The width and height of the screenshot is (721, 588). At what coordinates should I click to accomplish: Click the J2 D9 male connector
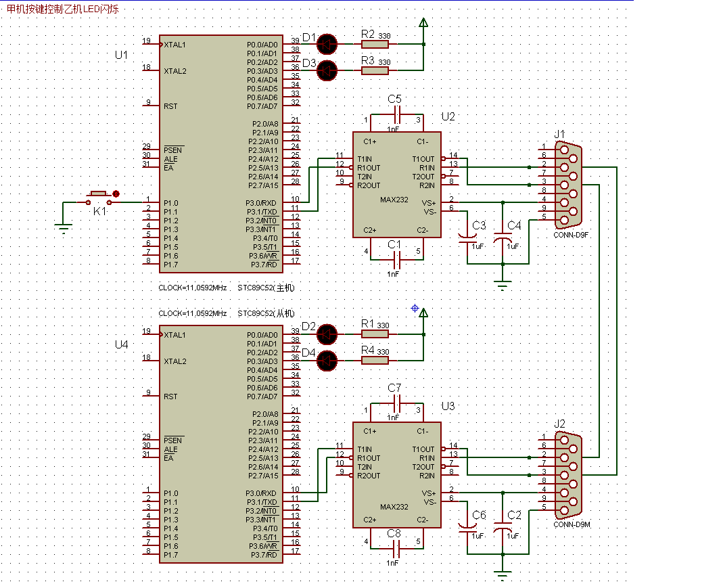568,475
